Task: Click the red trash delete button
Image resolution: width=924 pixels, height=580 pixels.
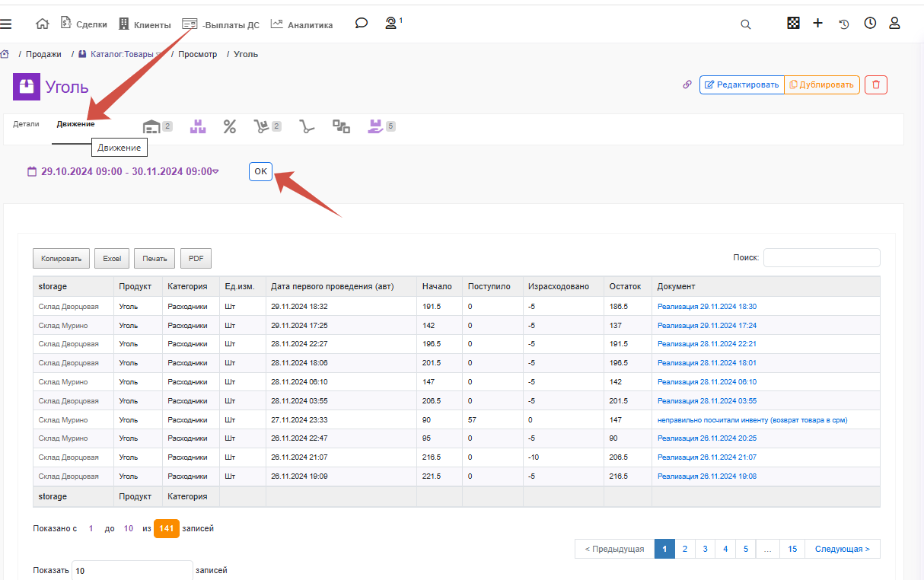Action: [x=875, y=84]
